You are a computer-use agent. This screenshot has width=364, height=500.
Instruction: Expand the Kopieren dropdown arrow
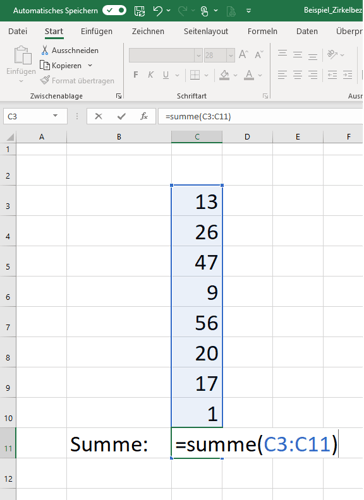point(90,65)
